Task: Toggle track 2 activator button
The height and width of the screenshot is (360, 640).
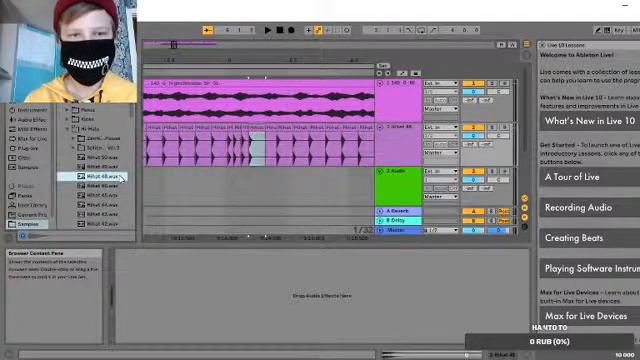Action: click(x=473, y=127)
